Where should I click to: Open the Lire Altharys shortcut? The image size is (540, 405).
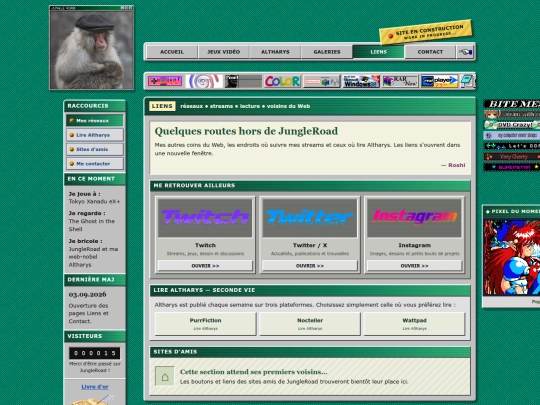[x=95, y=135]
